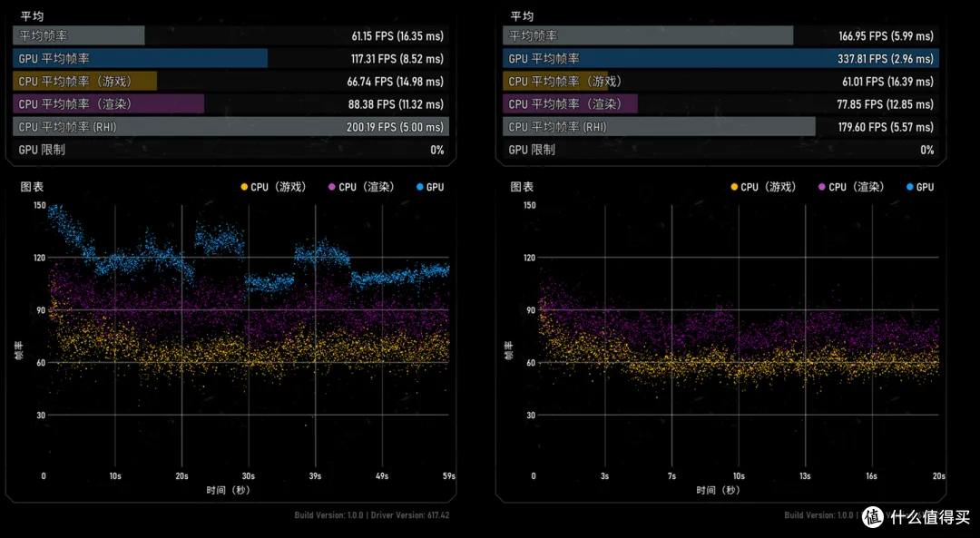
Task: Select the GPU 平均帧率 label in the right panel
Action: click(544, 59)
